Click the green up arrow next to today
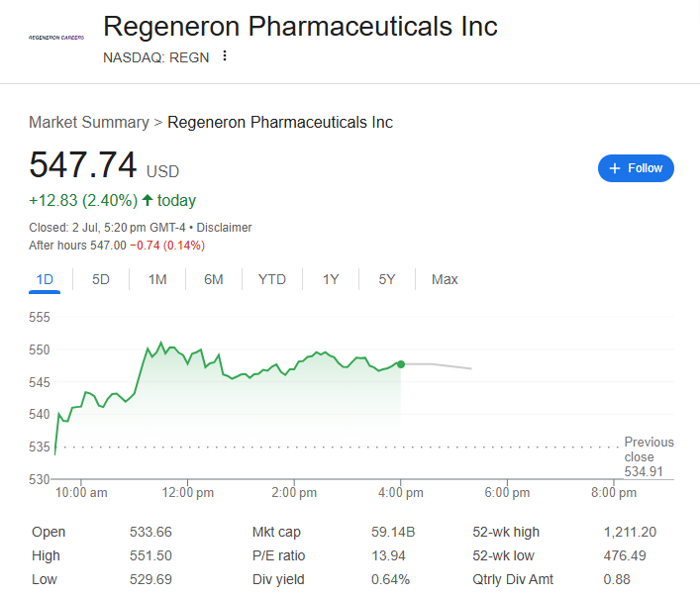 point(148,200)
